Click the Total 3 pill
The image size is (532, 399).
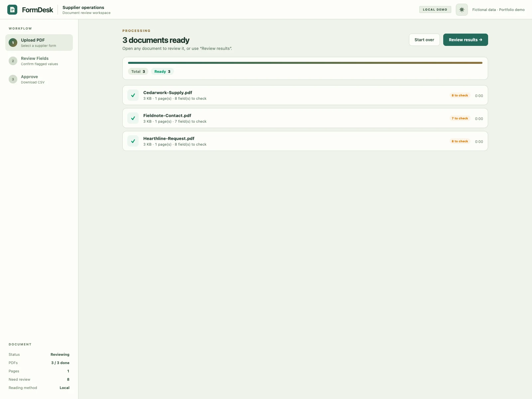138,71
